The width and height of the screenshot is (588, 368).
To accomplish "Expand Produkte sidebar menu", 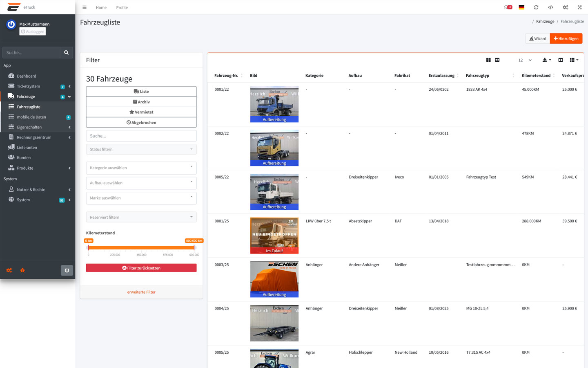I will click(38, 168).
